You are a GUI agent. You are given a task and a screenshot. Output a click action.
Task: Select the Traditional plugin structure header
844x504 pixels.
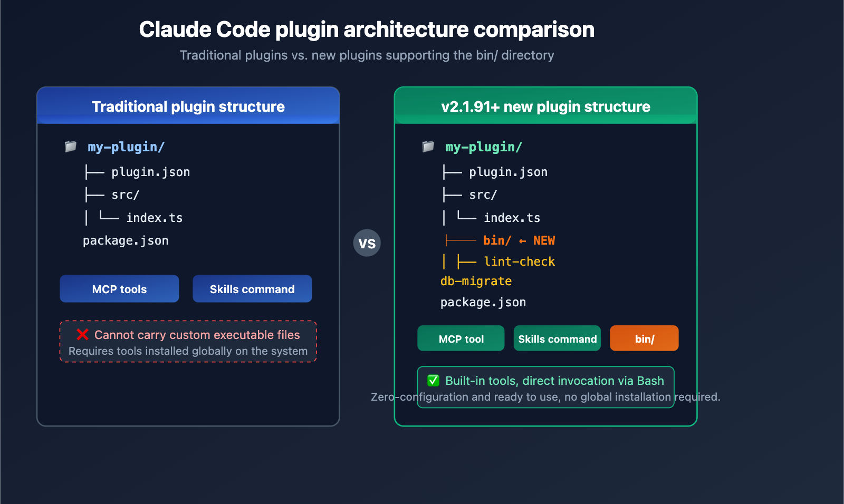(188, 106)
